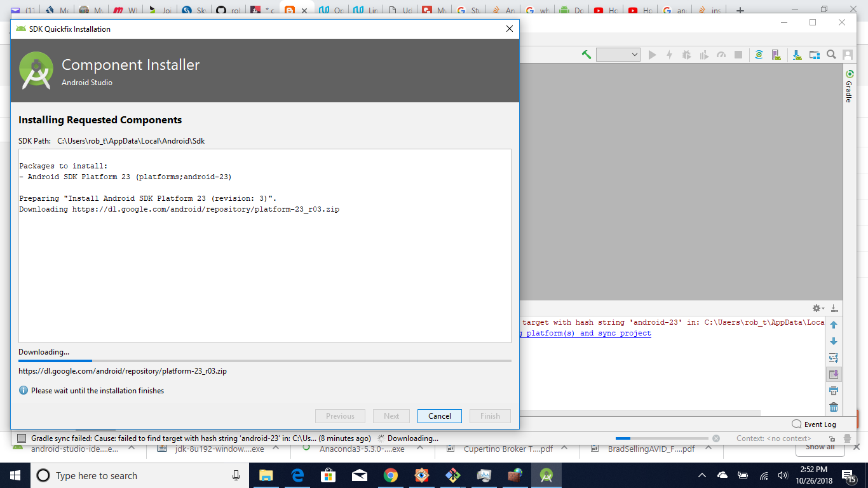Switch to the first YouTube browser tab
The width and height of the screenshot is (868, 488).
point(606,10)
